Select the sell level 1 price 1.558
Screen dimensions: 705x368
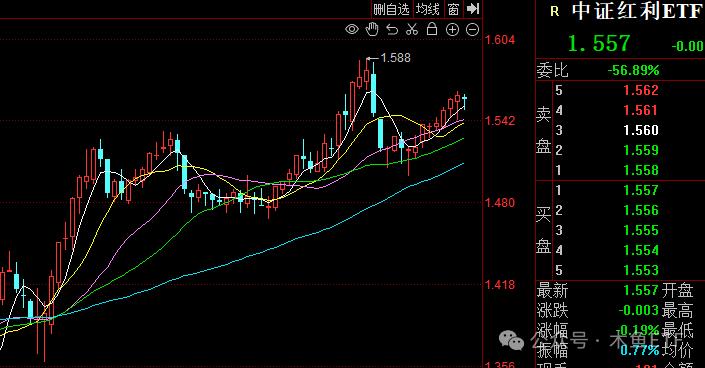coord(641,171)
